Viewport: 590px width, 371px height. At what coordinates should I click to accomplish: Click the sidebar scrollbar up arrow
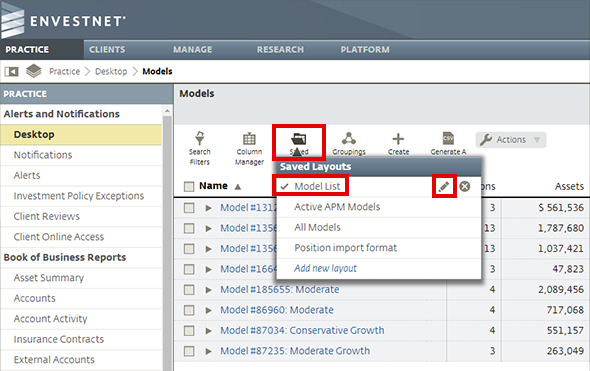click(167, 111)
